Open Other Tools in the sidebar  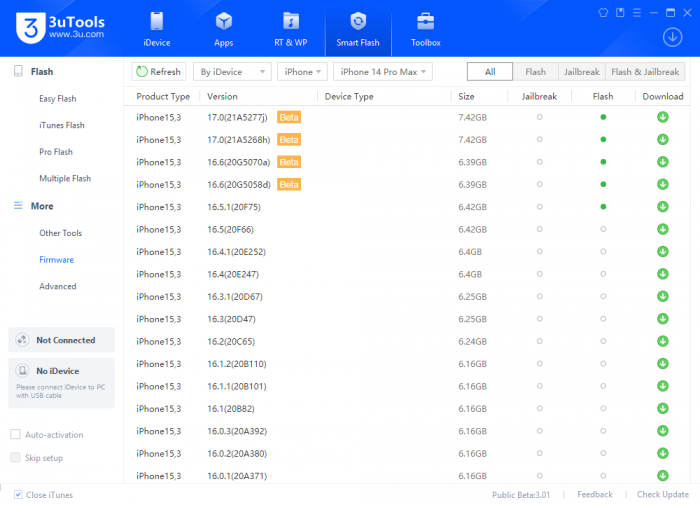pos(60,233)
